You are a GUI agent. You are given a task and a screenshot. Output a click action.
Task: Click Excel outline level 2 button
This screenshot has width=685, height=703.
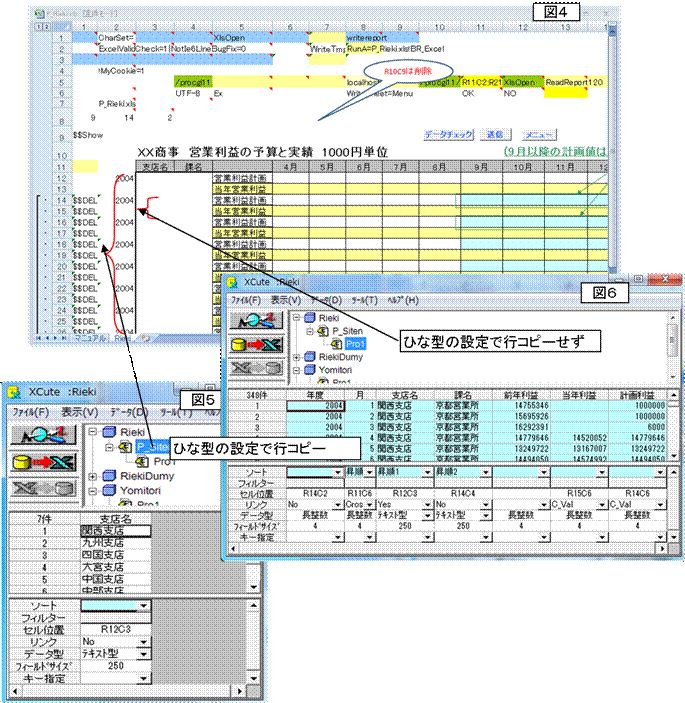pos(46,26)
